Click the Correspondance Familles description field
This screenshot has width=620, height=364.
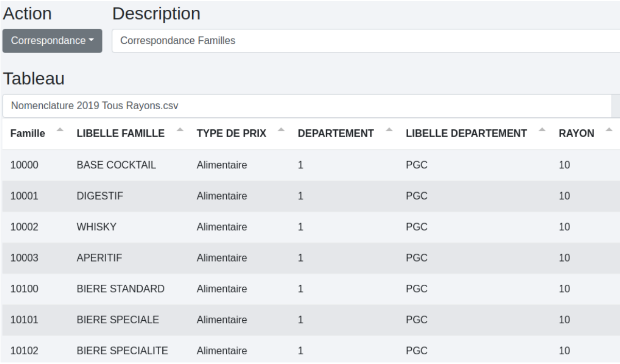tap(361, 41)
